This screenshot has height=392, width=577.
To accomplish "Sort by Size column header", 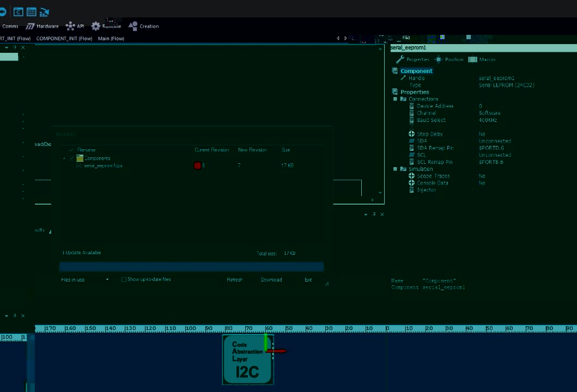I will pyautogui.click(x=286, y=150).
